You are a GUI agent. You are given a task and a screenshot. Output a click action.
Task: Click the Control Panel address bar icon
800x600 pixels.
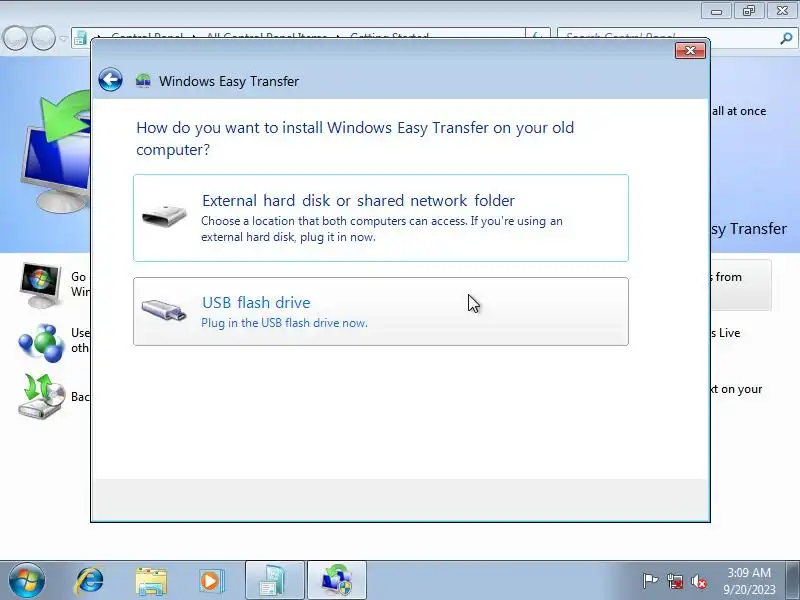coord(80,38)
